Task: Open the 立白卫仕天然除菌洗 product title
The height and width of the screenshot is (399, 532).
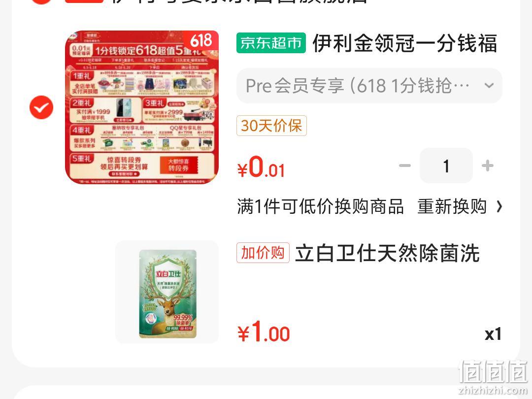Action: (387, 253)
